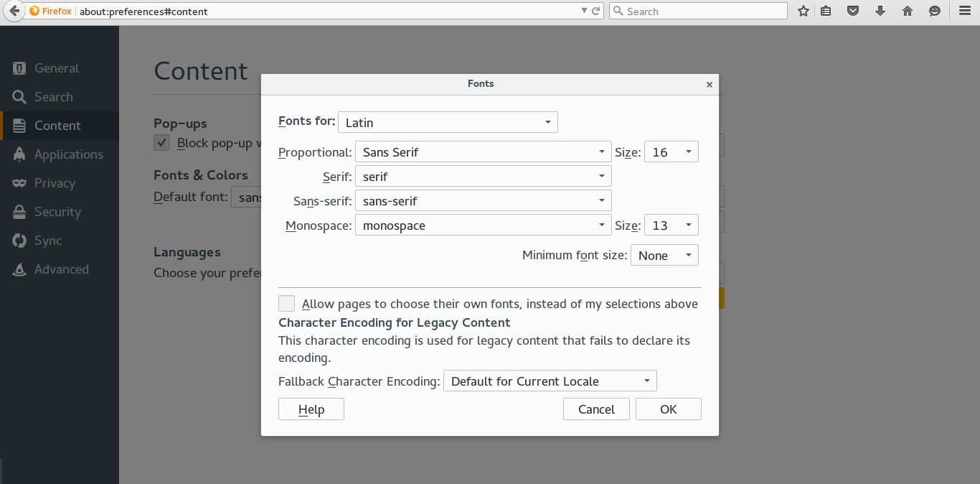Go to the Home page icon
Viewport: 980px width, 484px height.
908,11
